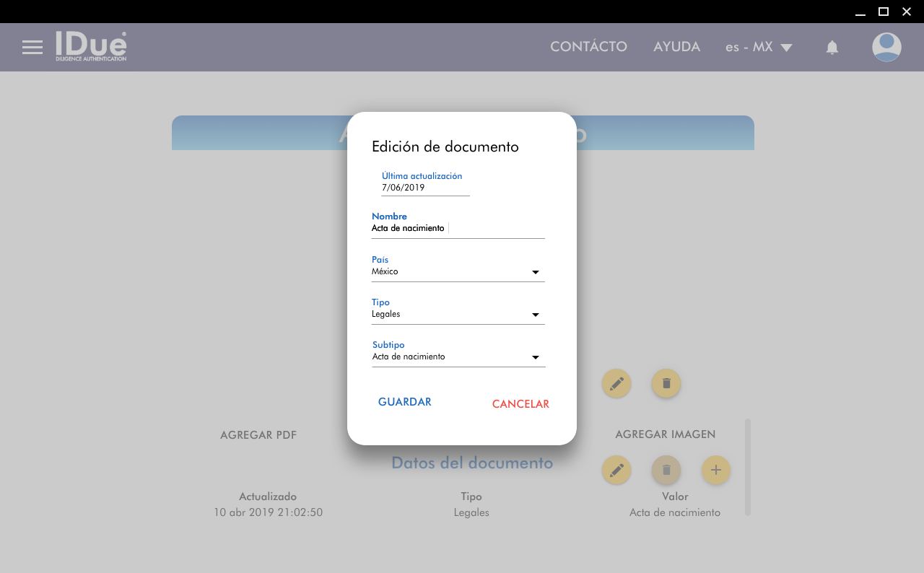Click the upper pencil edit icon
Viewport: 924px width, 573px height.
(x=616, y=383)
